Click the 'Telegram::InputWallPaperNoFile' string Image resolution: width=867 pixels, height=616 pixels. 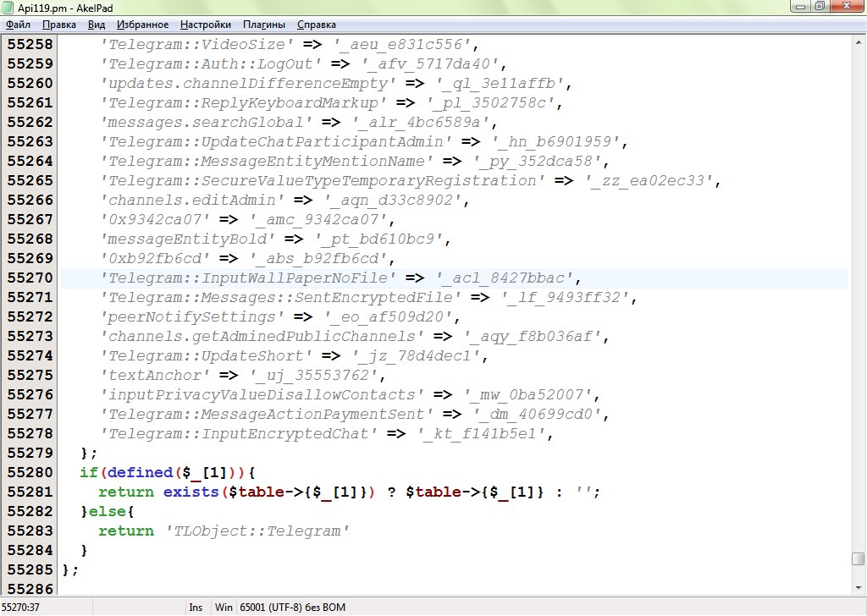[x=247, y=278]
